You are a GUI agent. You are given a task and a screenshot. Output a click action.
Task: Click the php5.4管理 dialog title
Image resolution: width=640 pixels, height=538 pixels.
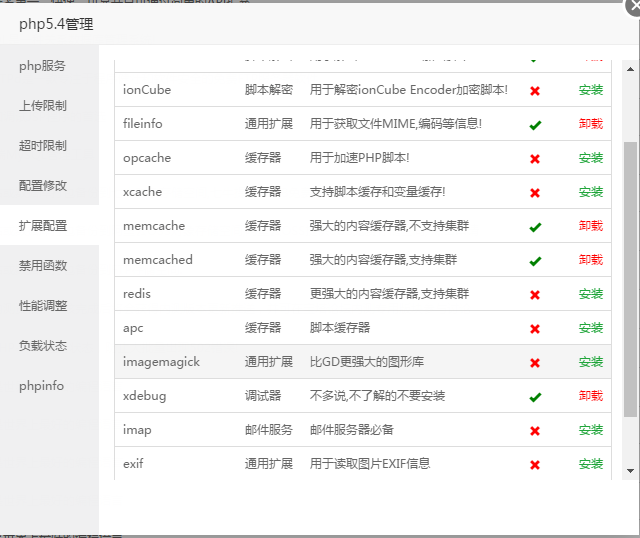[56, 24]
